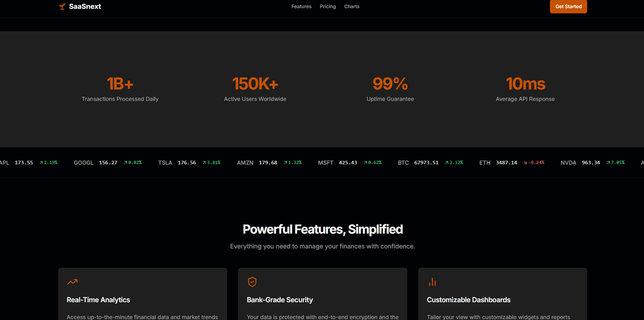Viewport: 644px width, 320px height.
Task: Click the Get Started button
Action: point(568,6)
